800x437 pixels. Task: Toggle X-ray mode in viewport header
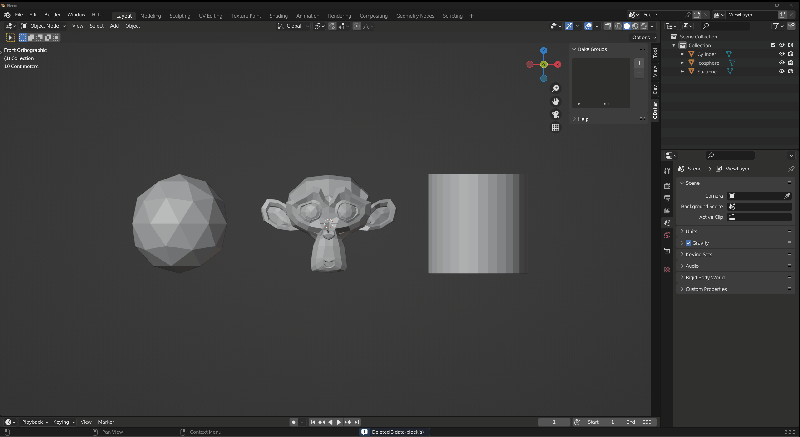609,26
